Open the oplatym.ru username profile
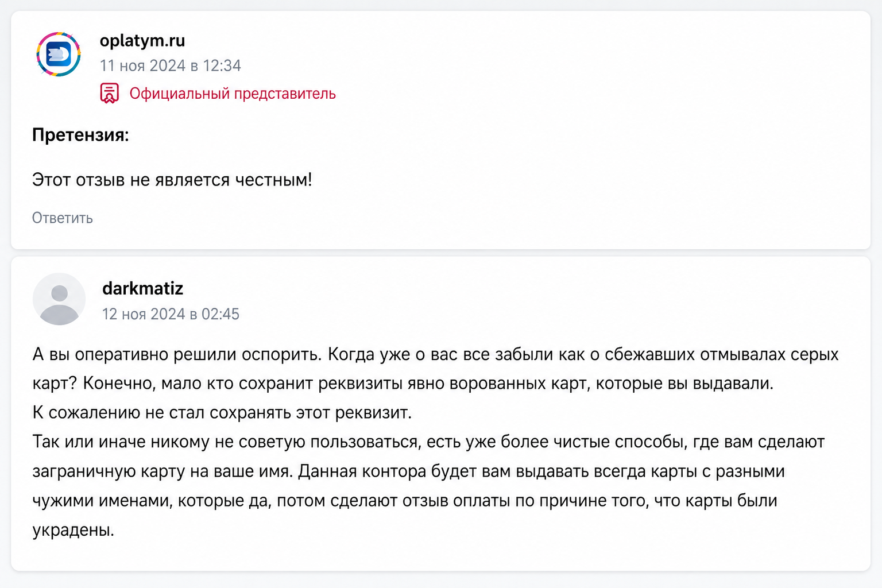 tap(142, 41)
